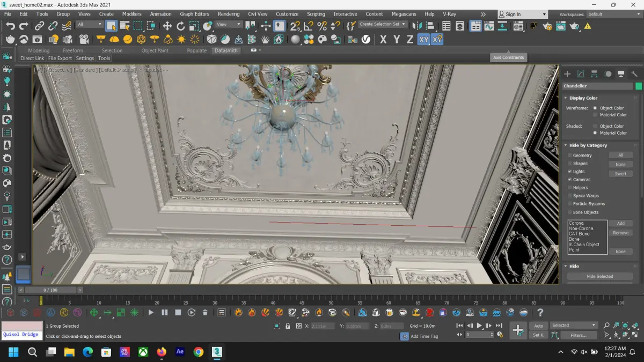The image size is (644, 362).
Task: Check the Geometry hide category box
Action: click(x=570, y=156)
